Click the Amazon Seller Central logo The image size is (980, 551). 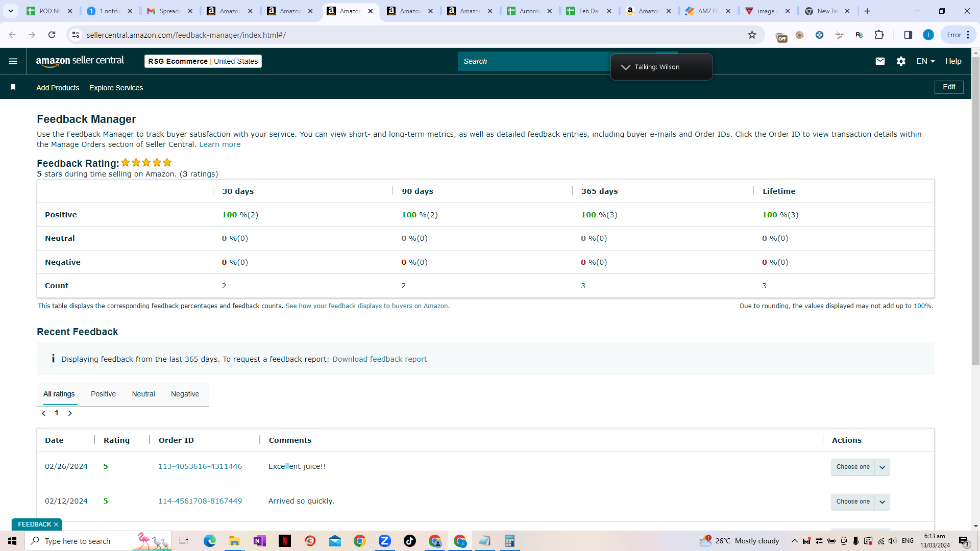(80, 61)
